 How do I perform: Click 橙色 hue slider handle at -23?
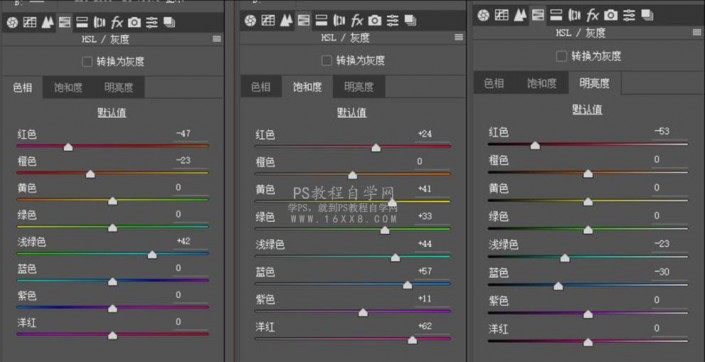(x=90, y=174)
